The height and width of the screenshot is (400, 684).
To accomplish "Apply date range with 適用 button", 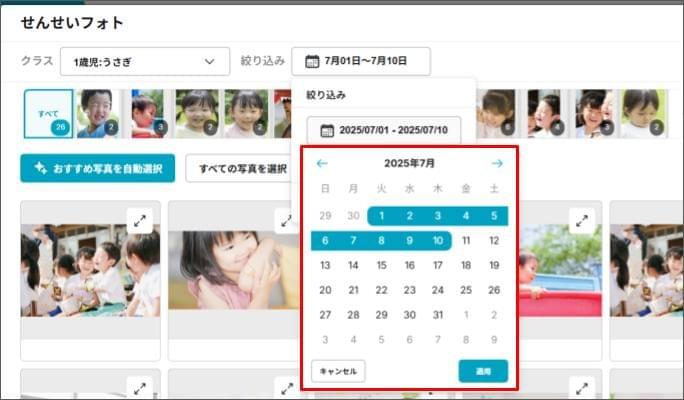I will point(483,371).
